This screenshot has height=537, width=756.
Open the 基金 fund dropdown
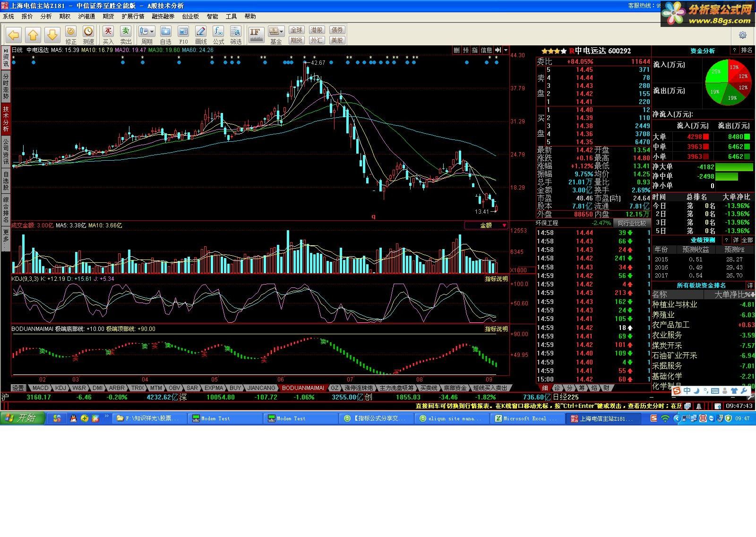[x=276, y=34]
